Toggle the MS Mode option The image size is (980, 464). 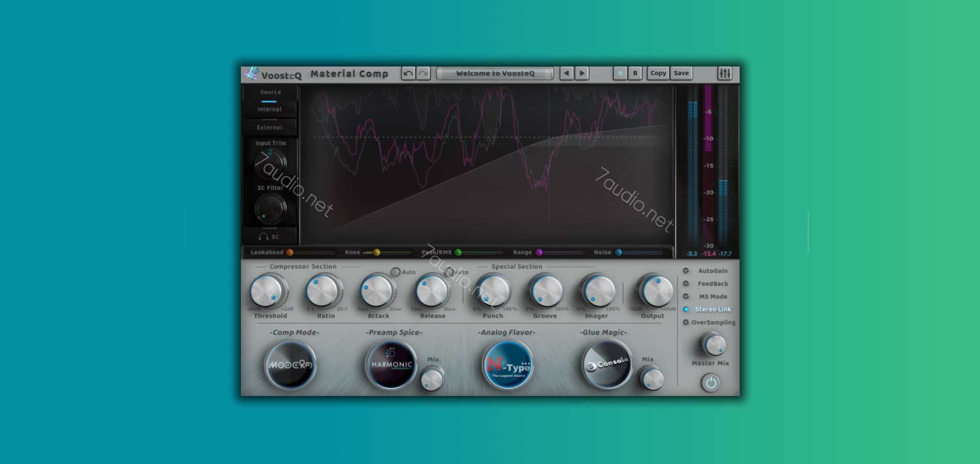706,296
